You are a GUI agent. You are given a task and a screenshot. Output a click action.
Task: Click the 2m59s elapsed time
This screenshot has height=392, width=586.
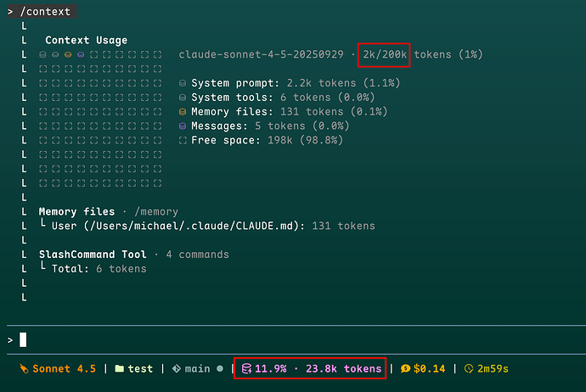pyautogui.click(x=493, y=369)
